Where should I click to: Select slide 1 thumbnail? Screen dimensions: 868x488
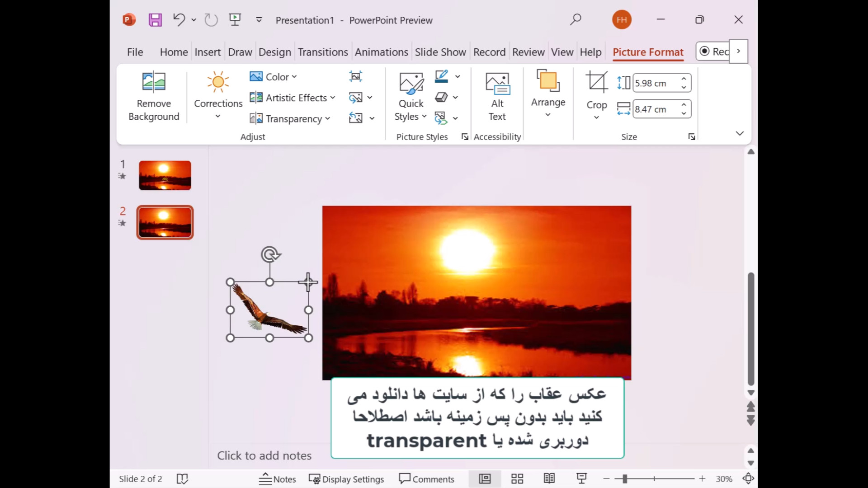pyautogui.click(x=165, y=175)
